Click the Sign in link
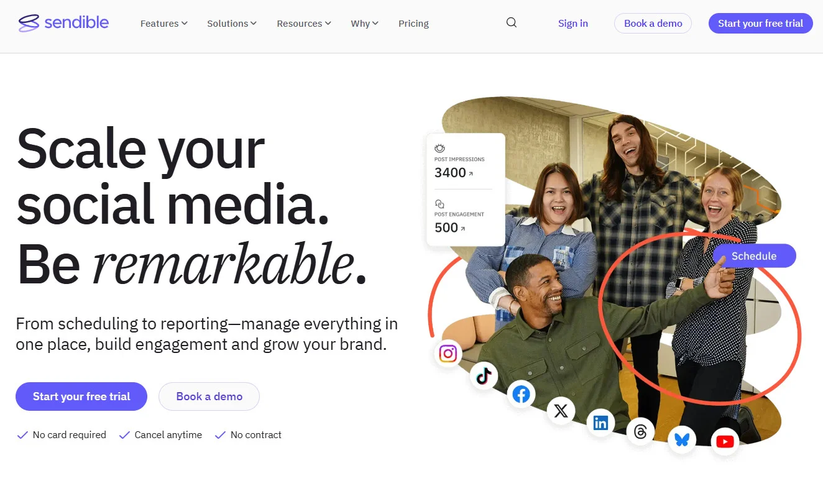This screenshot has height=504, width=823. (572, 24)
